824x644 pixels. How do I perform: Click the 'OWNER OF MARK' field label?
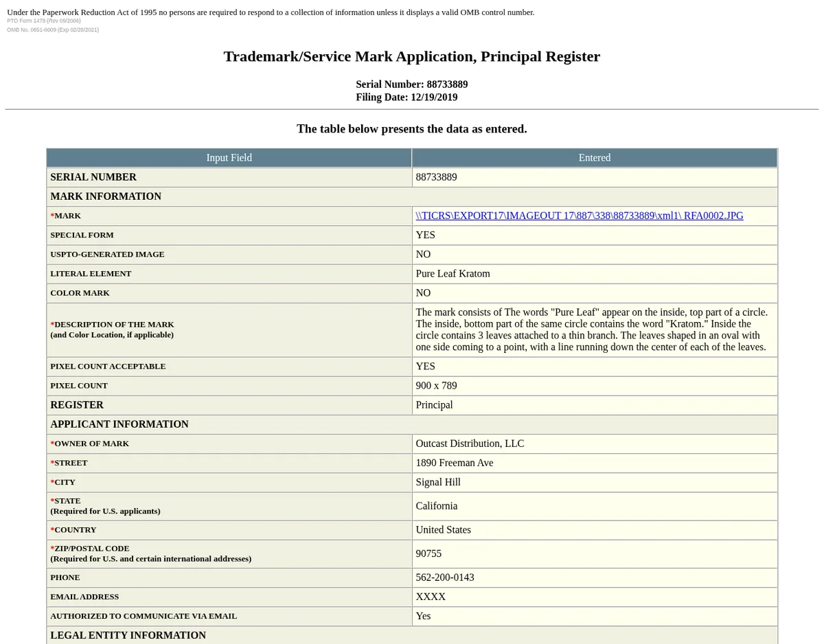pos(89,444)
